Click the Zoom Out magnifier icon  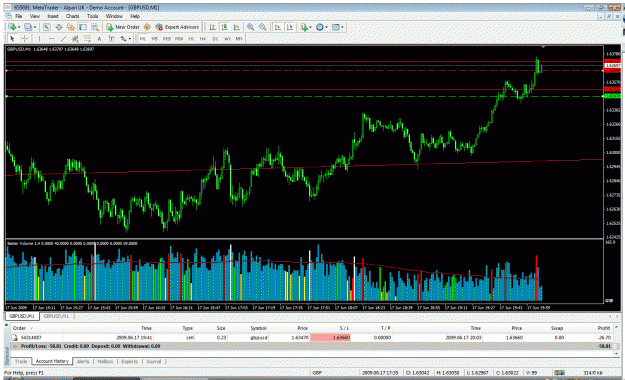pyautogui.click(x=263, y=27)
